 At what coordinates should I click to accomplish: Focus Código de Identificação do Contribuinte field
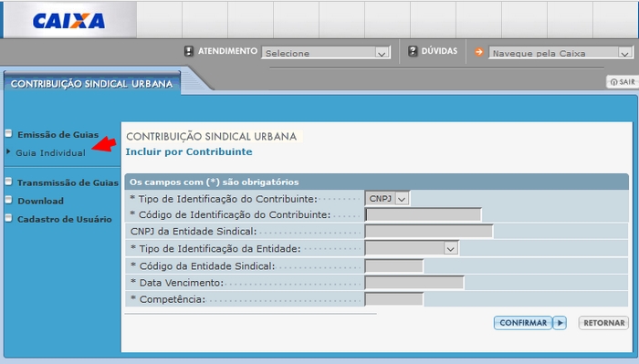[423, 214]
